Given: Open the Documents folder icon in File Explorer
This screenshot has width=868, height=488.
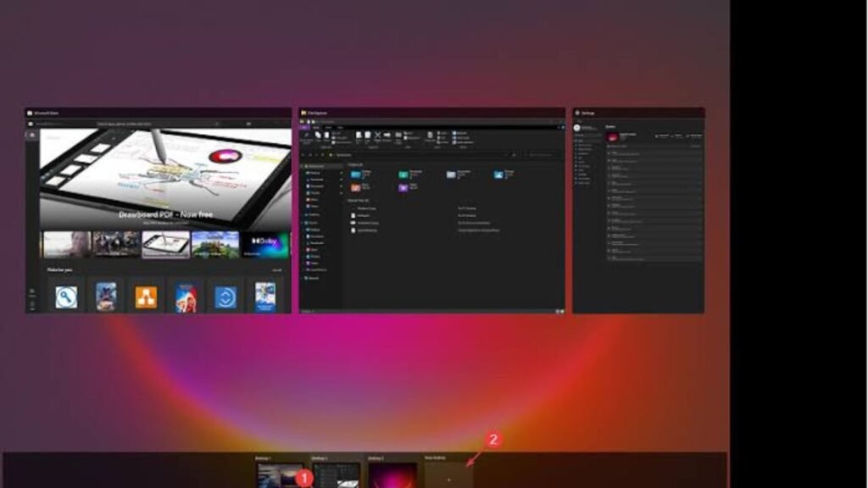Looking at the screenshot, I should [x=451, y=175].
